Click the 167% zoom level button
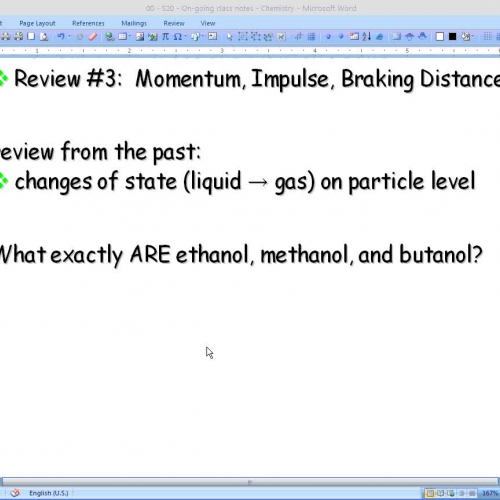 point(490,493)
